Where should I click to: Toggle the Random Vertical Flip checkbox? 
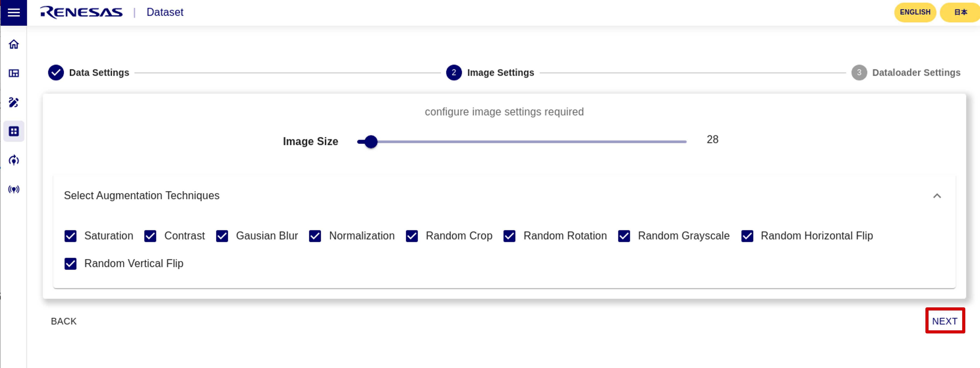(70, 264)
